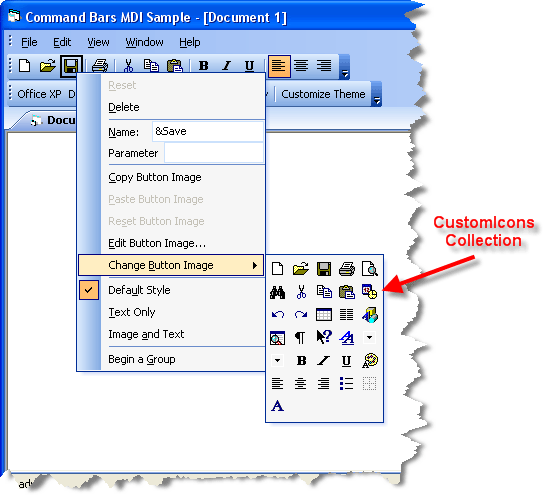Pick the stylized underlined A font image
This screenshot has width=543, height=495.
tap(347, 337)
